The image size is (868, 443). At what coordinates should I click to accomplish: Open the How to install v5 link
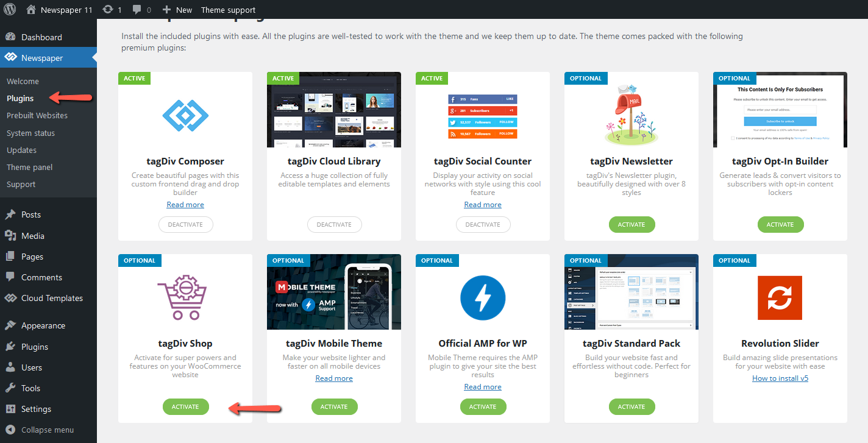(x=780, y=378)
